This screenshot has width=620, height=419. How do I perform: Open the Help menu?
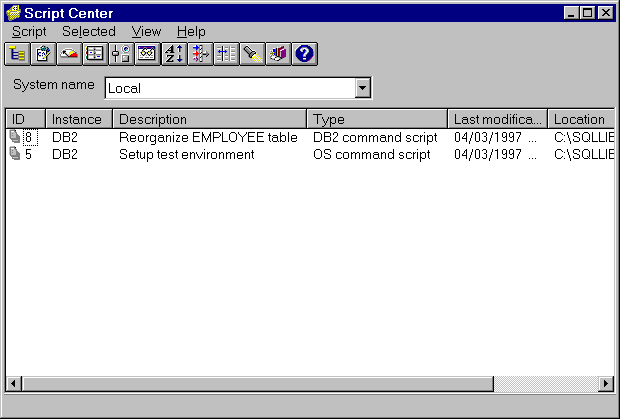coord(191,32)
